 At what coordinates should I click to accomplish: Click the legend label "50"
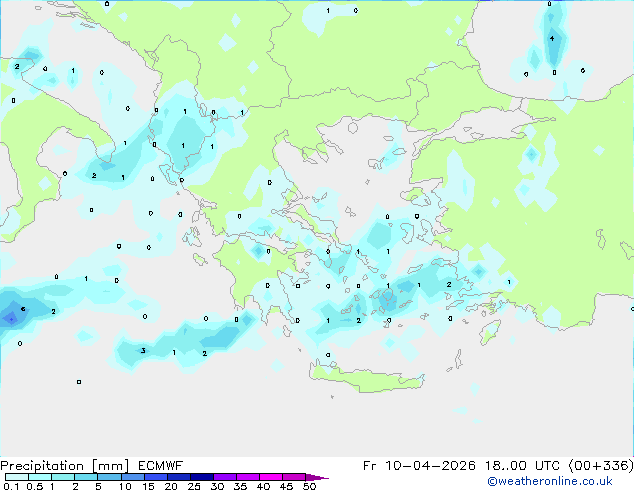(x=309, y=486)
